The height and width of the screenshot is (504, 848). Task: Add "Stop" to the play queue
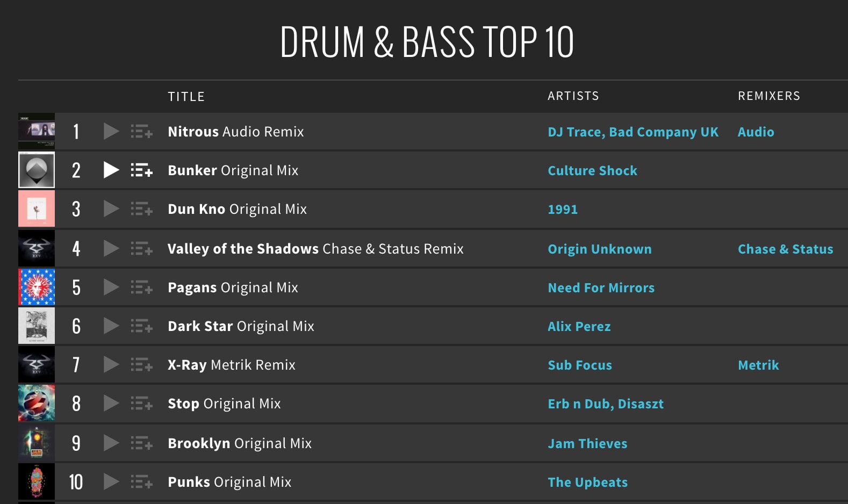(x=141, y=404)
